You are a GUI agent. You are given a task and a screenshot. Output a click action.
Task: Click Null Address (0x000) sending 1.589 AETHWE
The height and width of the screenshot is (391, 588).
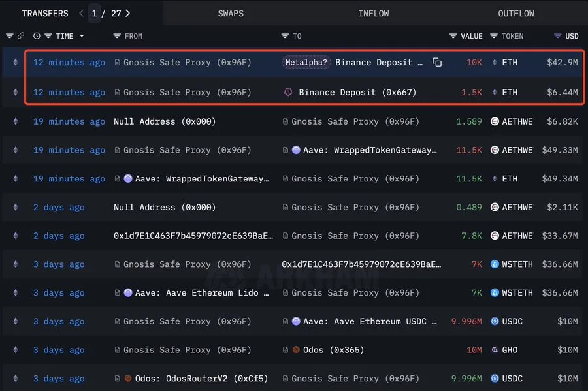click(x=165, y=121)
